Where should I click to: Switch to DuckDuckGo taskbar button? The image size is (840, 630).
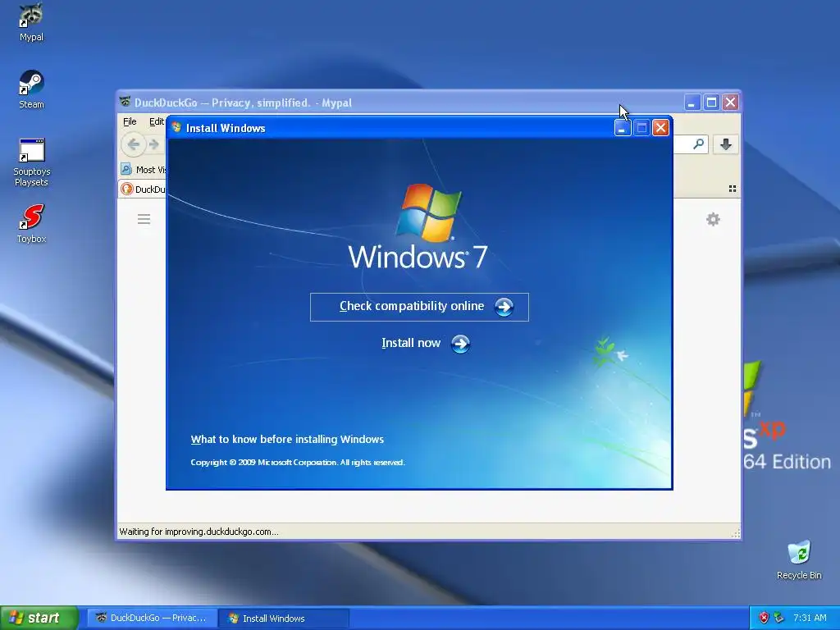pos(152,618)
